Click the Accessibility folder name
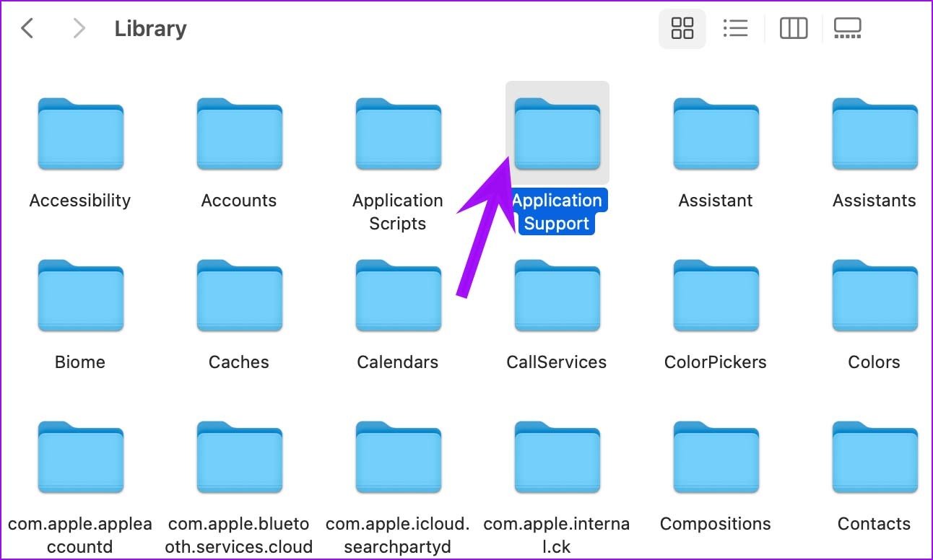Screen dimensions: 933x560 80,201
